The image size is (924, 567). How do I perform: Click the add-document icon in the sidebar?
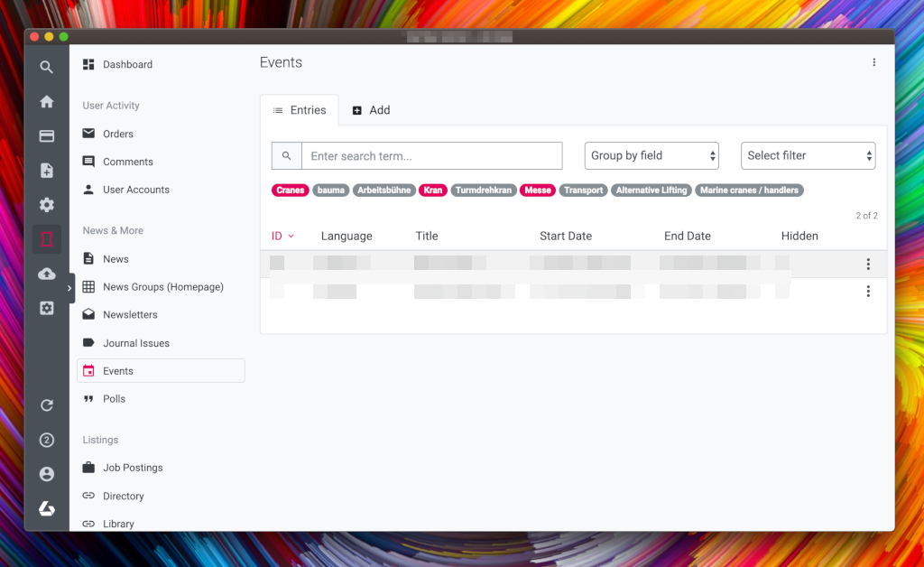pyautogui.click(x=47, y=171)
